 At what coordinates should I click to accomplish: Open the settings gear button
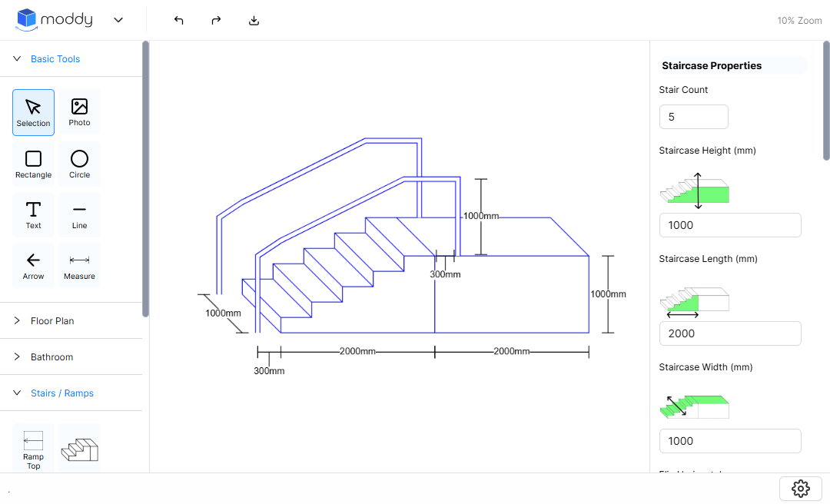[800, 488]
